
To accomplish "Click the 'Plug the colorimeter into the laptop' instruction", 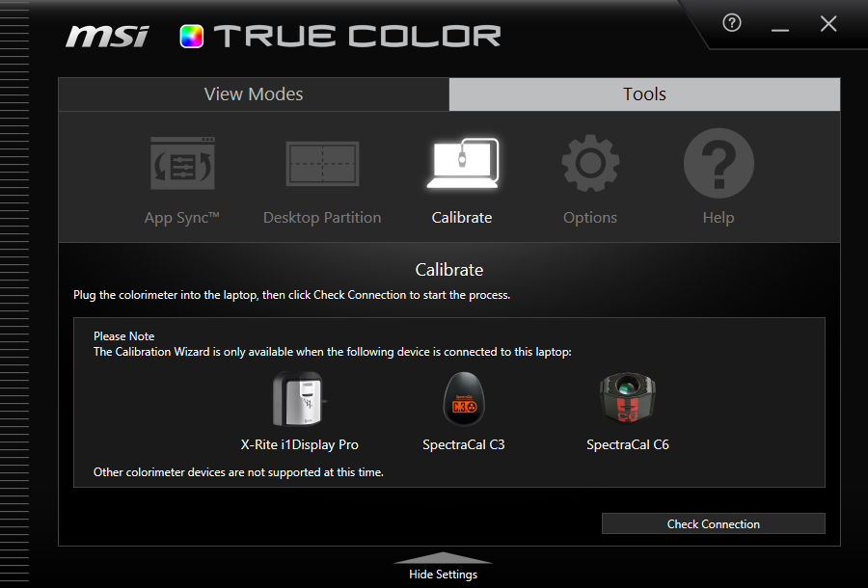I will point(291,295).
